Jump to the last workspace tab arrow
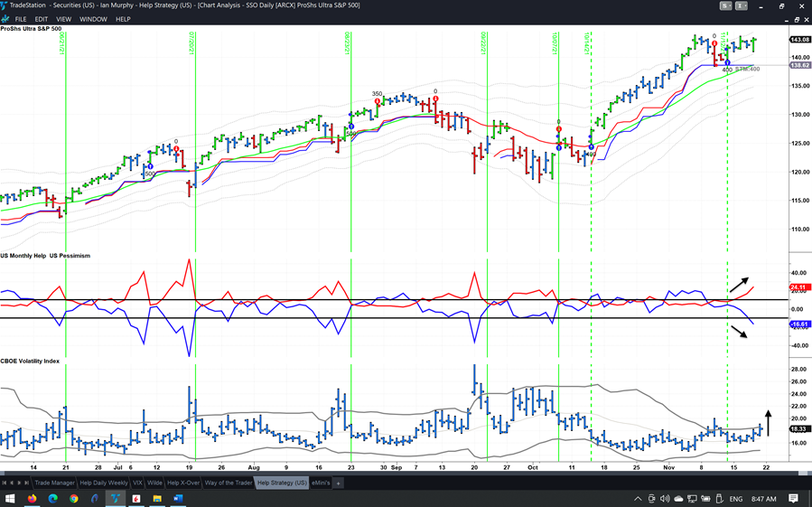This screenshot has width=812, height=507. click(26, 484)
